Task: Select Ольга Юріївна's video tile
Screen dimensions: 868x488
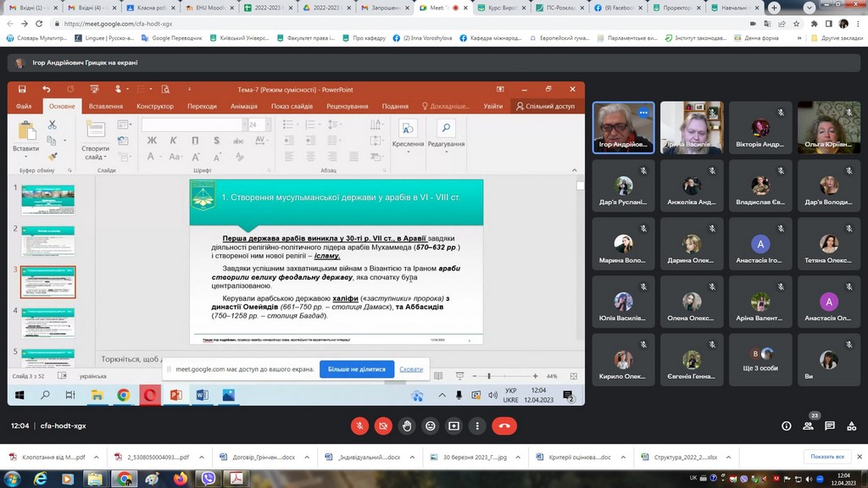Action: 828,128
